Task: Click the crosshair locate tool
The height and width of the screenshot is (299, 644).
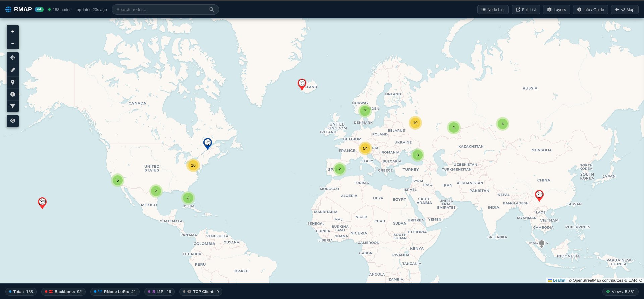Action: (x=13, y=58)
